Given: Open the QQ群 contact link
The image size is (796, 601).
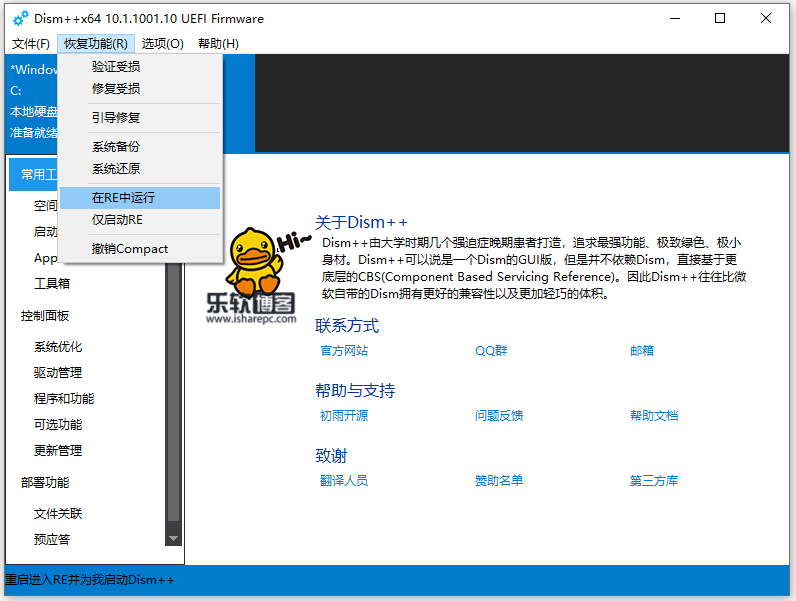Looking at the screenshot, I should (491, 351).
